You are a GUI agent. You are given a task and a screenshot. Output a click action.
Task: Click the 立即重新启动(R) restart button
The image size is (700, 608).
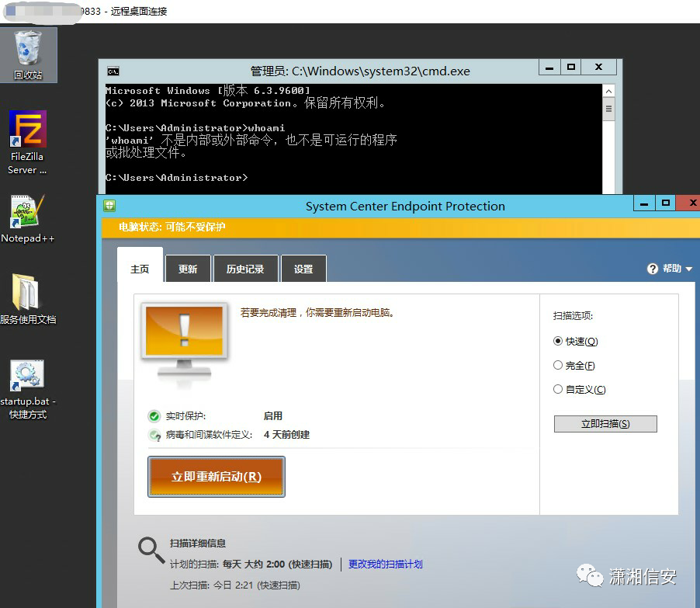(x=217, y=477)
